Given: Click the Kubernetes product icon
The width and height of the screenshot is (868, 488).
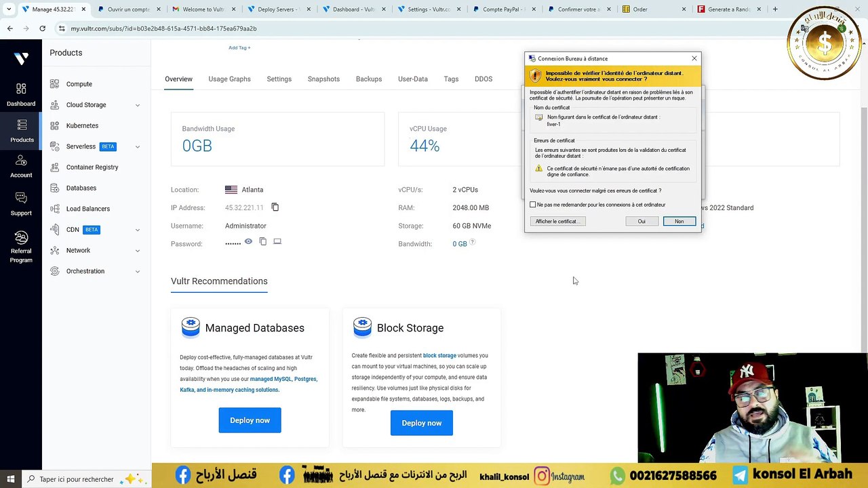Looking at the screenshot, I should (x=54, y=125).
